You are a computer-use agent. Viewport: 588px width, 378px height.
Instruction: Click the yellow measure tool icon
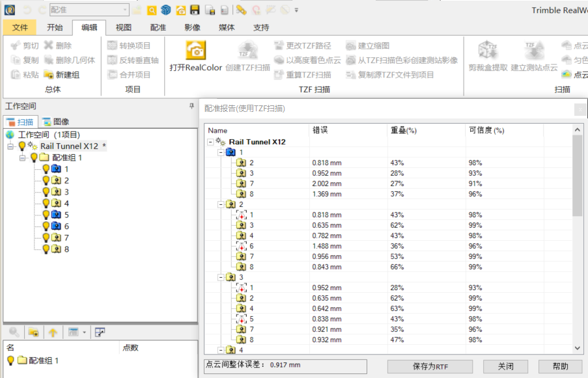[x=241, y=10]
